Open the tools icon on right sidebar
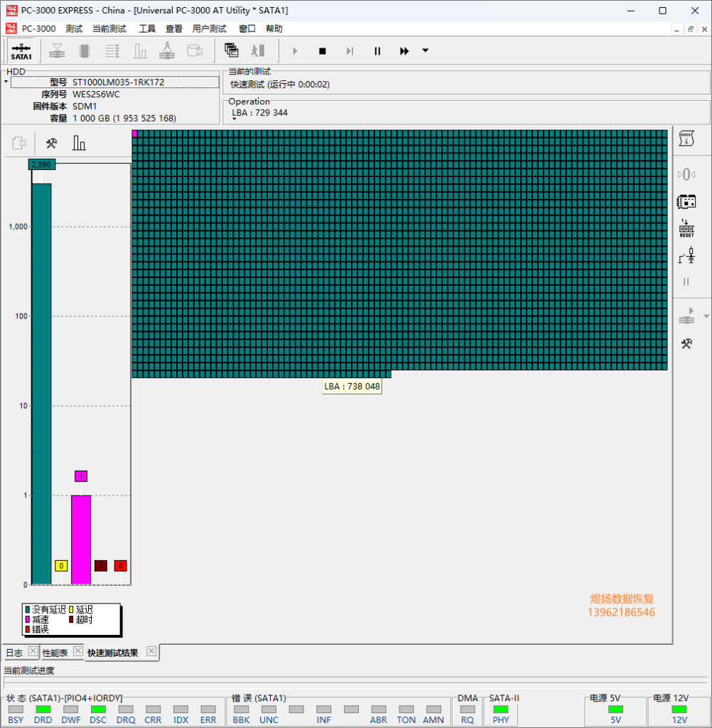This screenshot has width=712, height=728. [x=686, y=343]
